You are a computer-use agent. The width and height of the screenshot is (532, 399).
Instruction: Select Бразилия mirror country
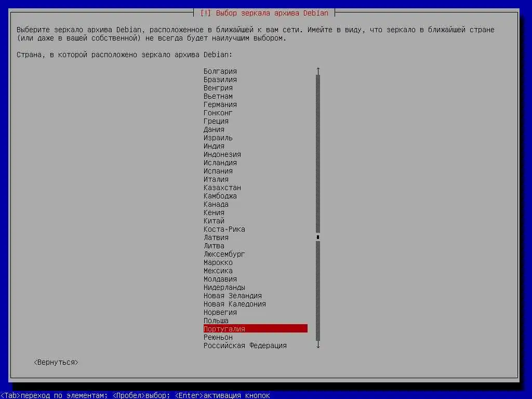click(x=220, y=79)
